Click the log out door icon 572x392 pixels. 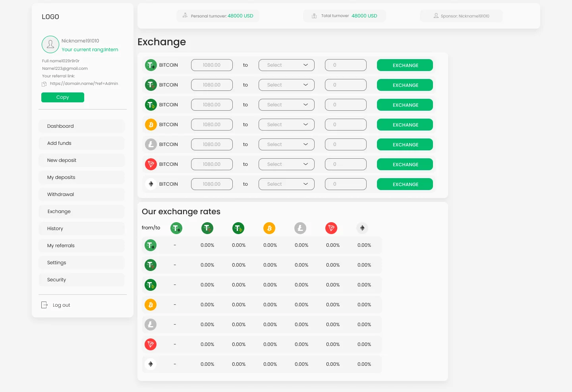tap(44, 305)
